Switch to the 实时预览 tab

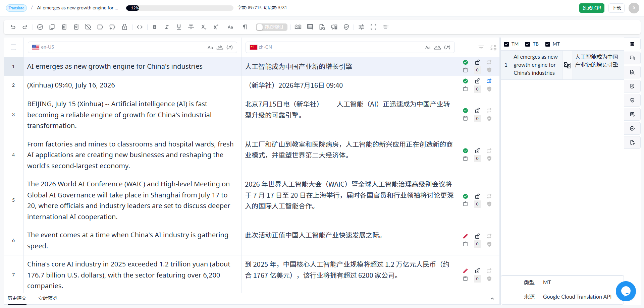(48, 298)
